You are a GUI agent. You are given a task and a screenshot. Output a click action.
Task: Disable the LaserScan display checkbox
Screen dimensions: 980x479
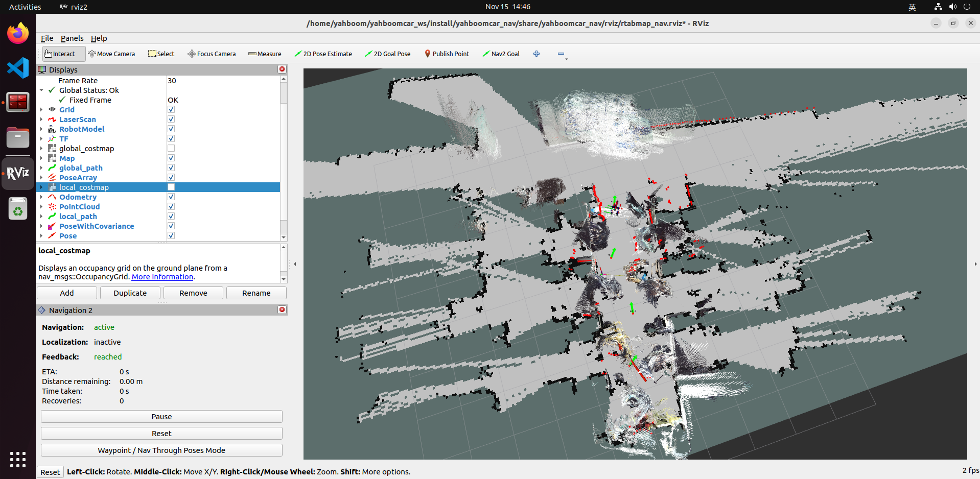(171, 119)
